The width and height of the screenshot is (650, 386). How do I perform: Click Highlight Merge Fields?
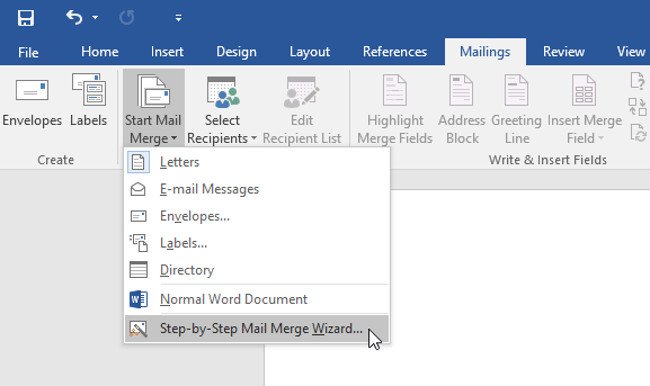pos(395,110)
